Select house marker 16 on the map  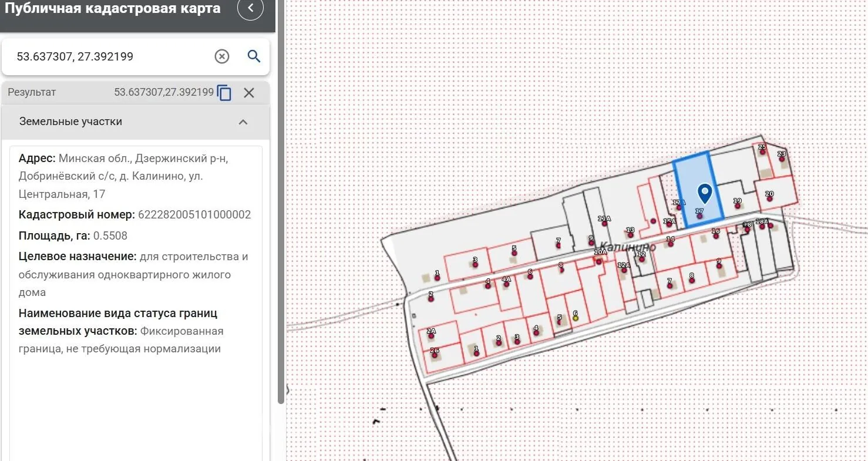(715, 236)
